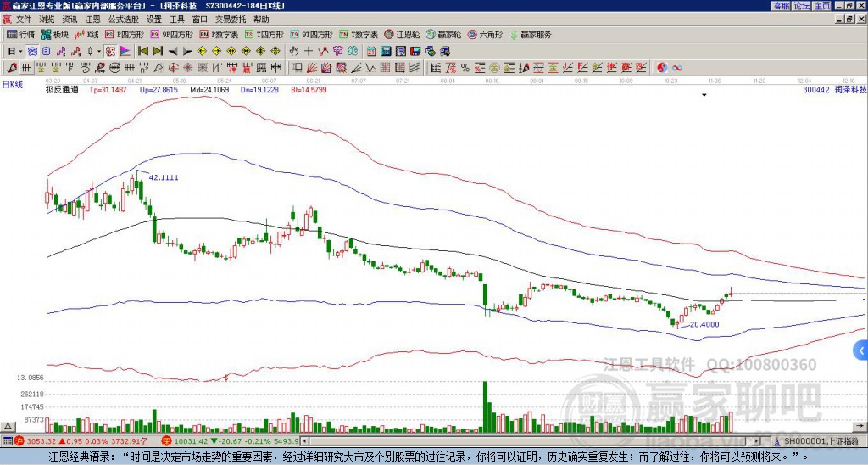
Task: Click the horizontal scrollbar right arrow
Action: 757,441
